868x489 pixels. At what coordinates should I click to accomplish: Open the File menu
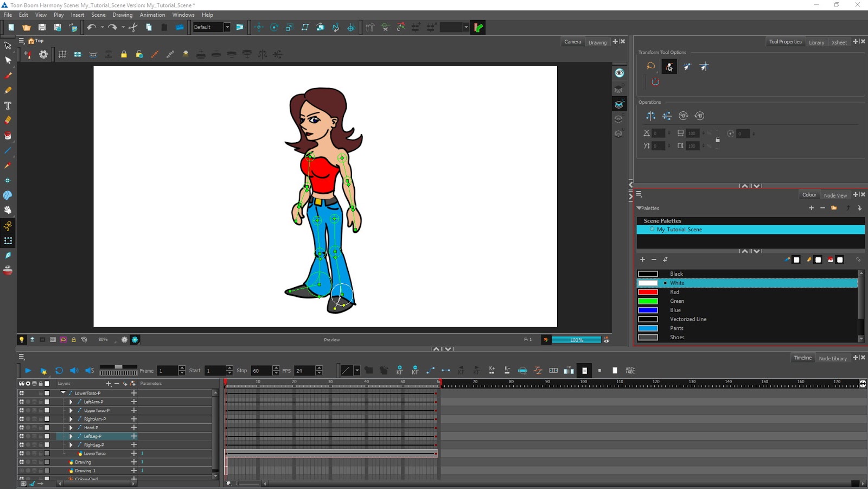point(8,15)
